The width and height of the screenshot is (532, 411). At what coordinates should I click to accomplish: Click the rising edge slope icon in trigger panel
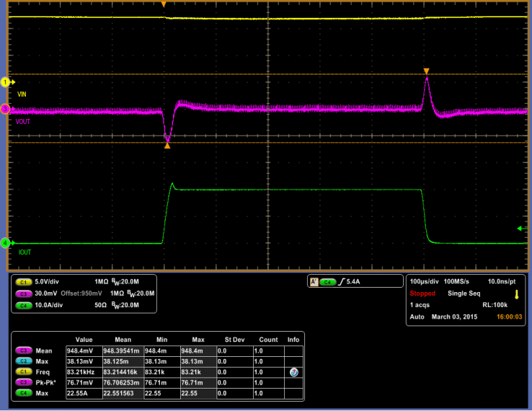pos(343,282)
